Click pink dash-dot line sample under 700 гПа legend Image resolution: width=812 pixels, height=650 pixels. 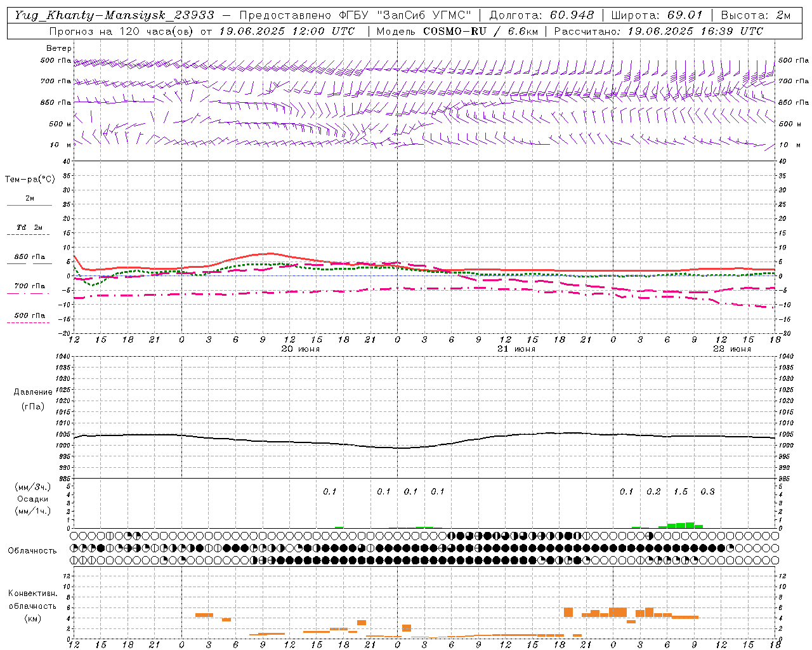(x=29, y=293)
